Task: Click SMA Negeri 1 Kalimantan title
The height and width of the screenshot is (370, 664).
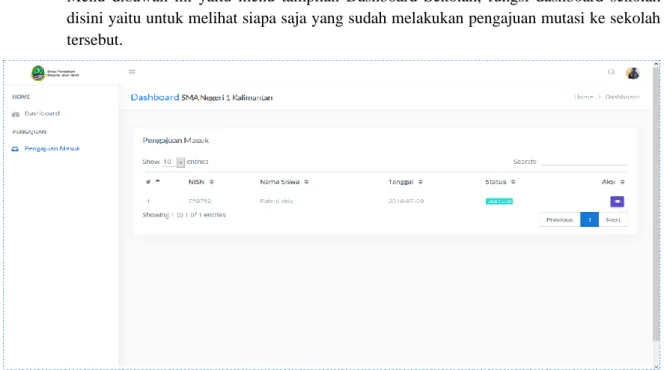Action: [227, 98]
